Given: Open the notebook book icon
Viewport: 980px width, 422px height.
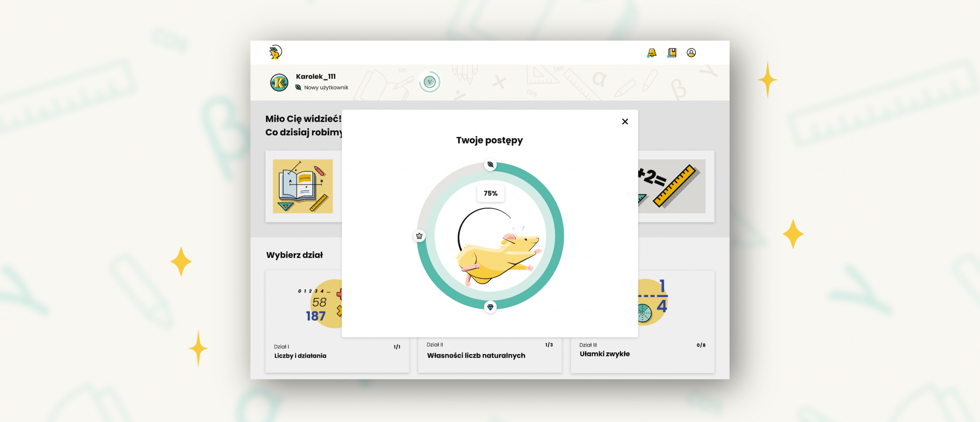Looking at the screenshot, I should 672,52.
